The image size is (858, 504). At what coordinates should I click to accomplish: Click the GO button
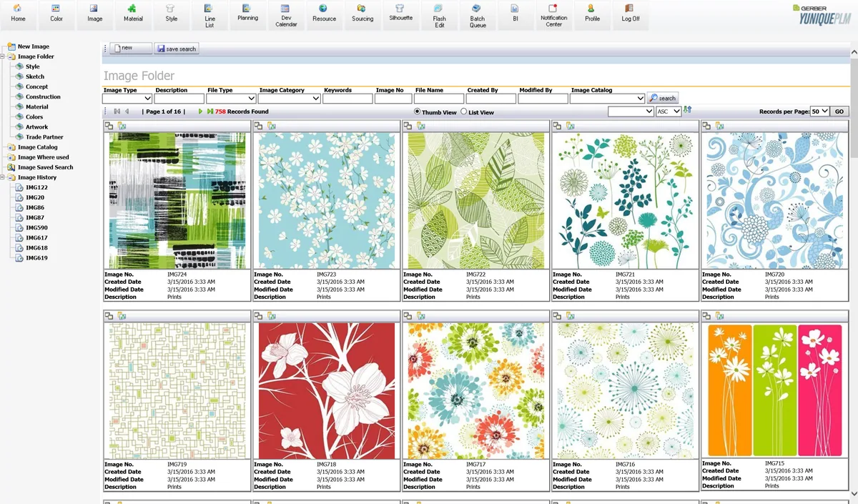[840, 111]
